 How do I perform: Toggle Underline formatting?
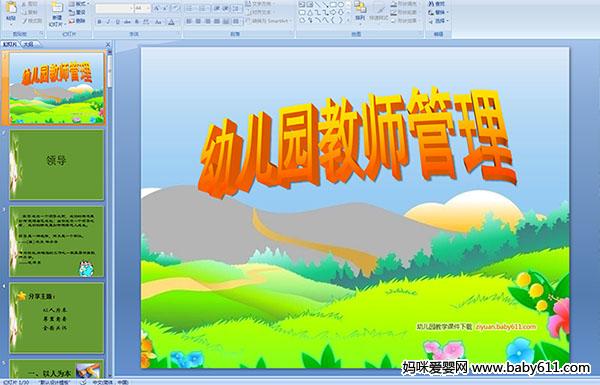click(x=117, y=22)
